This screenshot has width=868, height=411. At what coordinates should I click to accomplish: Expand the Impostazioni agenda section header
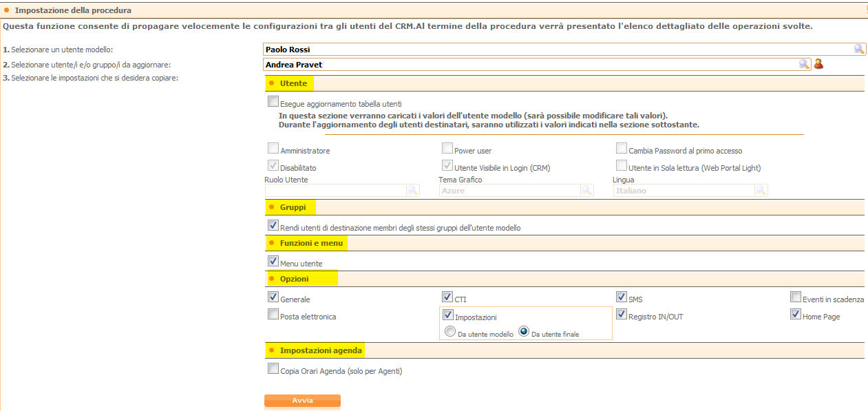coord(320,350)
